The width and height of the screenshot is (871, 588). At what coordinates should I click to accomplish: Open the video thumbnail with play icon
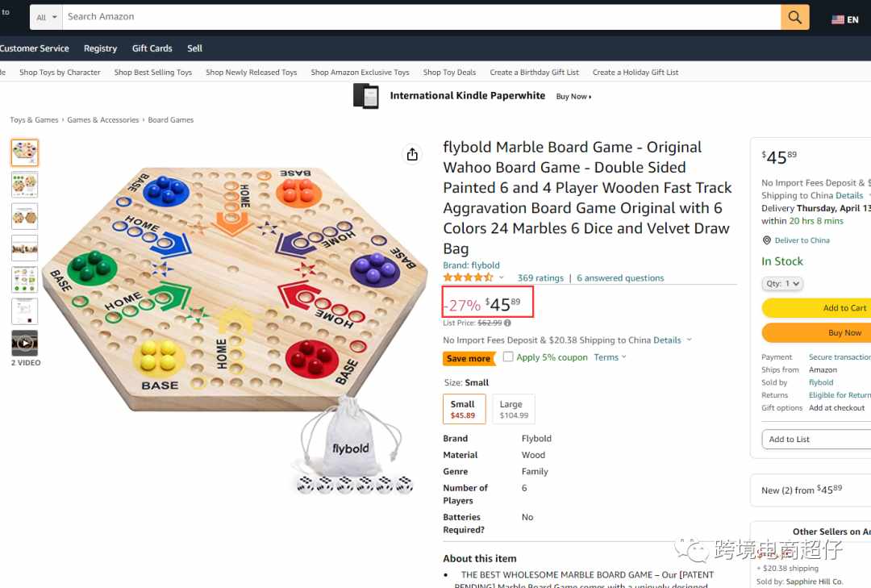25,343
